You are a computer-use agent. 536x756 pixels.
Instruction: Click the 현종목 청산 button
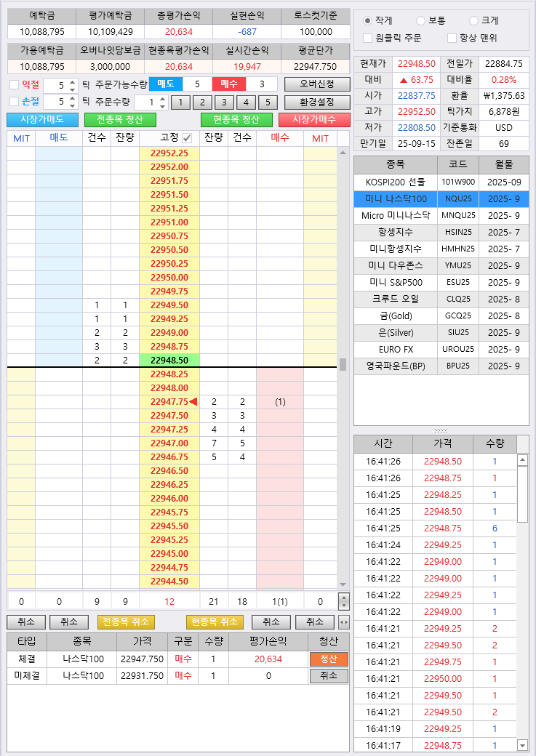(236, 119)
